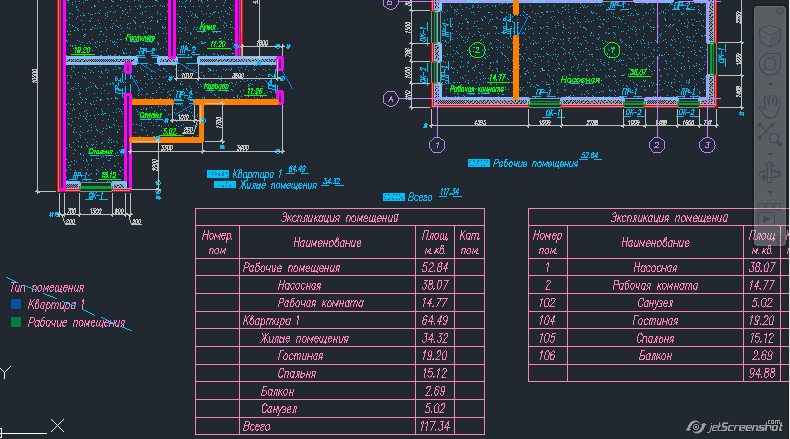Click the green Рабочие помещения legend swatch
Screen dimensions: 790x439
pyautogui.click(x=16, y=322)
